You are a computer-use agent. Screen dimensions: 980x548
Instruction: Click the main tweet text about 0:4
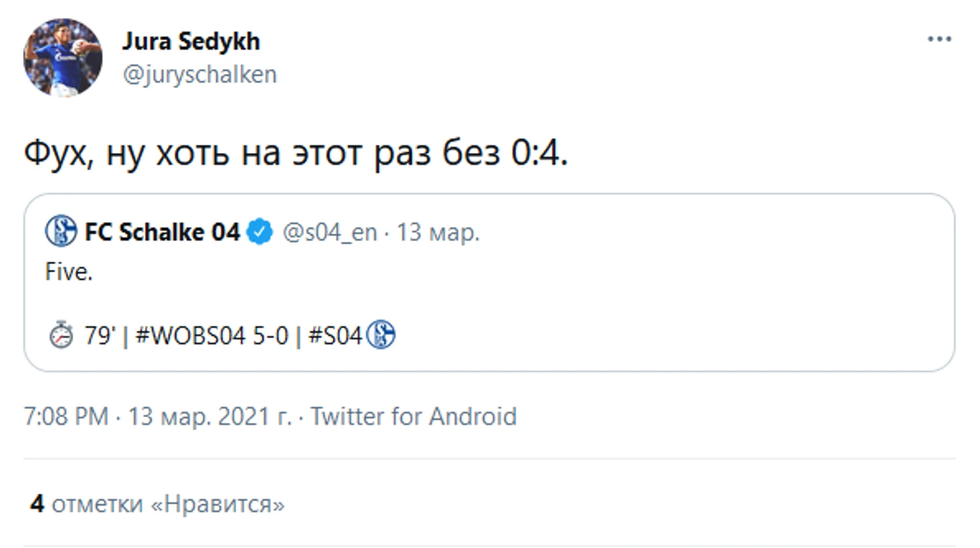[296, 153]
